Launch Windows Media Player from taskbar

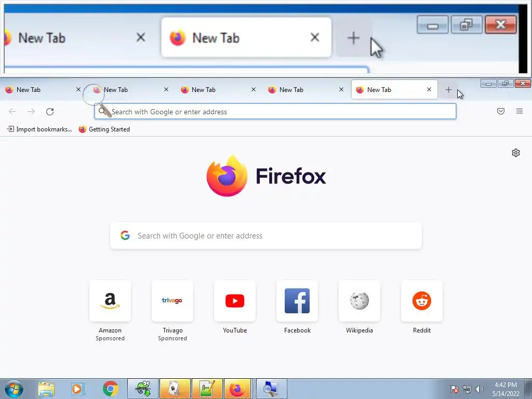pos(78,389)
